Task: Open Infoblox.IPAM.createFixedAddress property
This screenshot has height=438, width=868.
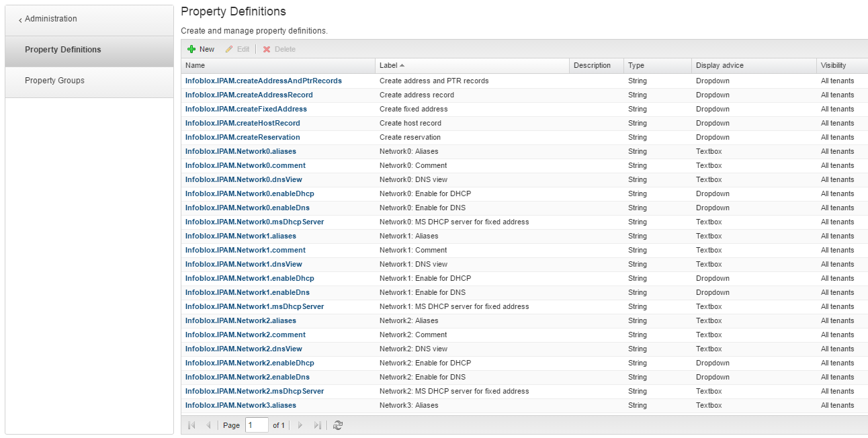Action: 246,109
